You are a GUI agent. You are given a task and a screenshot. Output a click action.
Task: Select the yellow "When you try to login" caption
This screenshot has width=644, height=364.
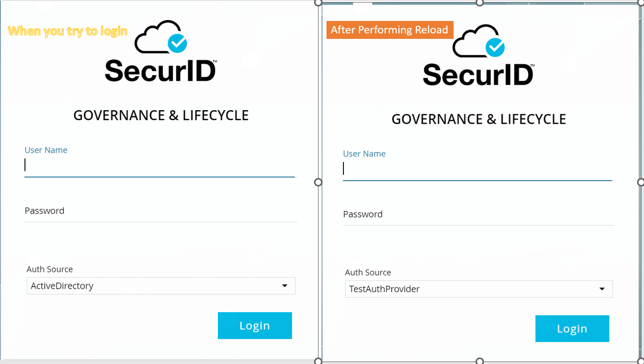point(68,31)
